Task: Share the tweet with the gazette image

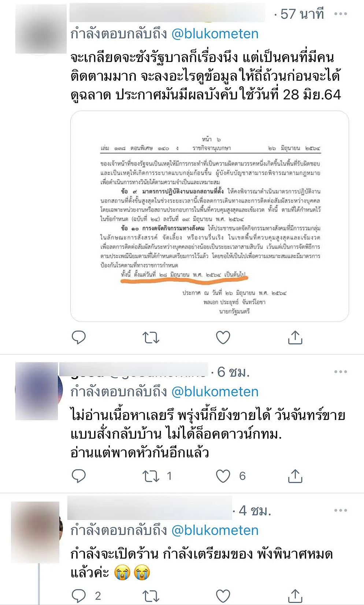Action: pyautogui.click(x=295, y=337)
